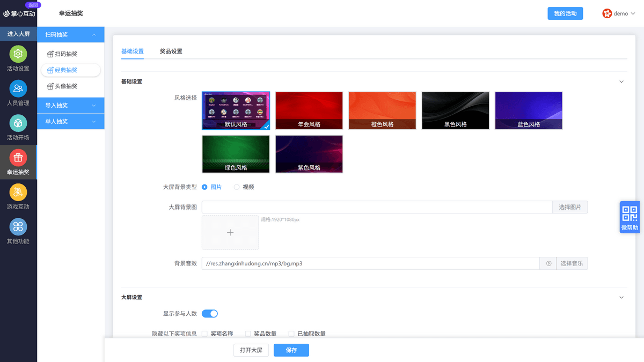Select the 绿色风格 style thumbnail

(236, 154)
